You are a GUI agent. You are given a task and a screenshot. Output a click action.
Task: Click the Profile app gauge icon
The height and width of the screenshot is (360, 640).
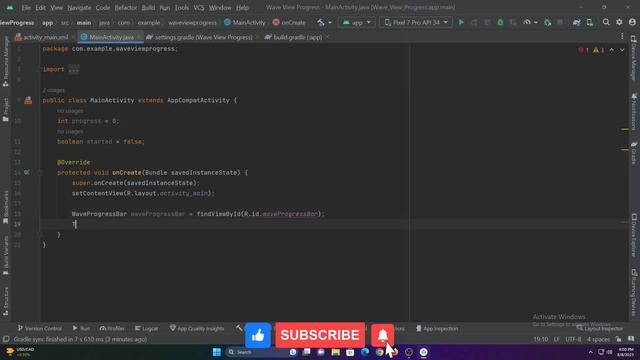(527, 22)
